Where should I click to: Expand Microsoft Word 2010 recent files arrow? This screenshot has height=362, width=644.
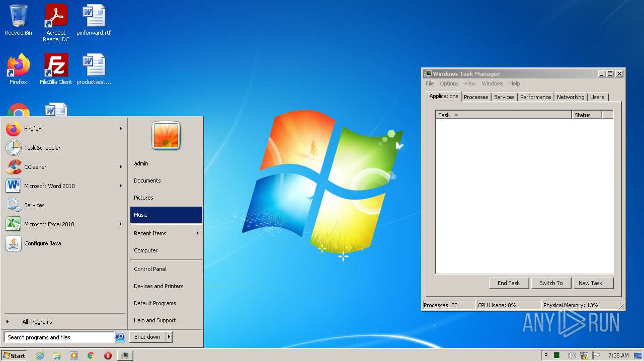[x=121, y=186]
